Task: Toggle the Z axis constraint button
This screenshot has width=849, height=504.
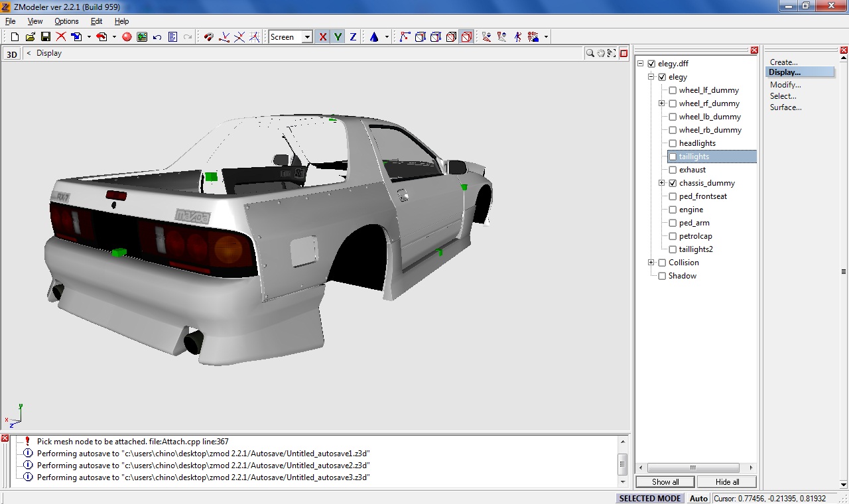Action: pyautogui.click(x=353, y=37)
